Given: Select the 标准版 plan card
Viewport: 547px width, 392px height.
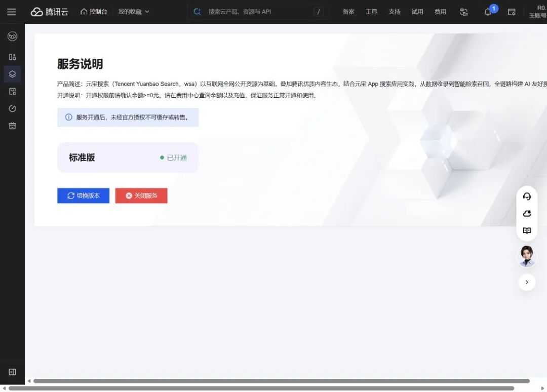Looking at the screenshot, I should click(128, 158).
